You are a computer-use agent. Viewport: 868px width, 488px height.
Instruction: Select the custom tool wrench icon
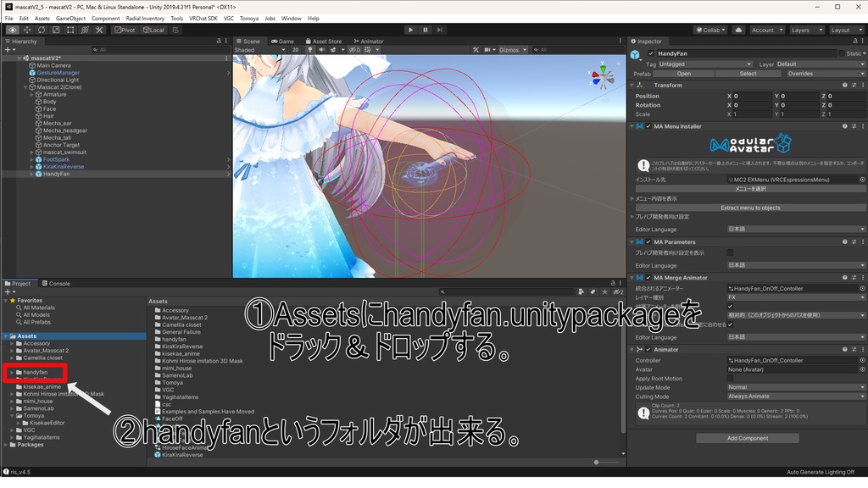coord(99,30)
